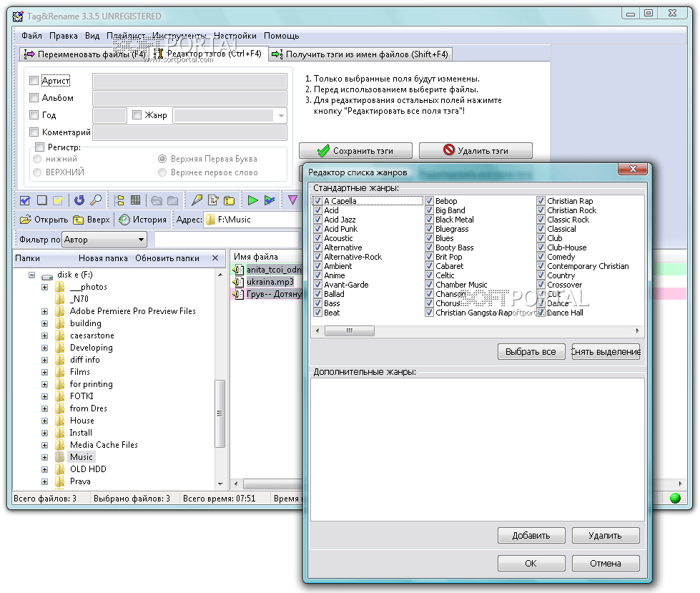Viewport: 700px width, 593px height.
Task: Click the folder tree scroll down arrow
Action: pos(220,484)
